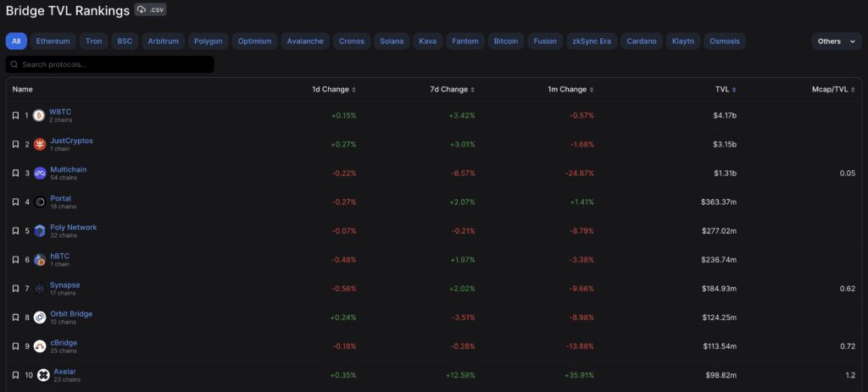Bookmark the JustCryptos row
This screenshot has height=392, width=868.
pos(15,144)
